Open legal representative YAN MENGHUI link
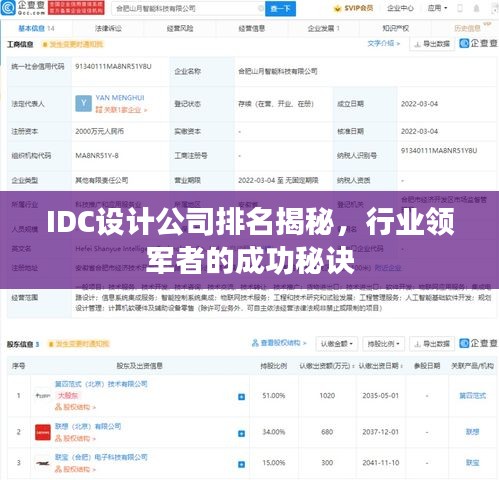499x480 pixels. (x=120, y=98)
